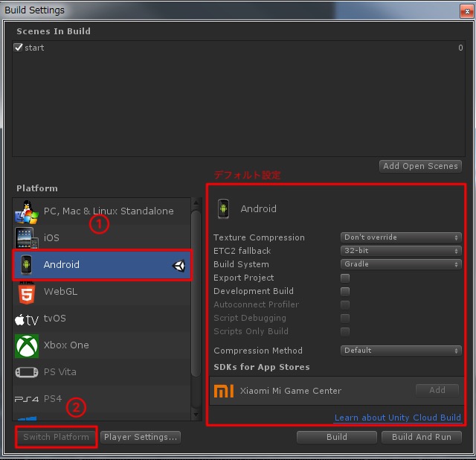
Task: Click the Build And Run button
Action: 422,437
